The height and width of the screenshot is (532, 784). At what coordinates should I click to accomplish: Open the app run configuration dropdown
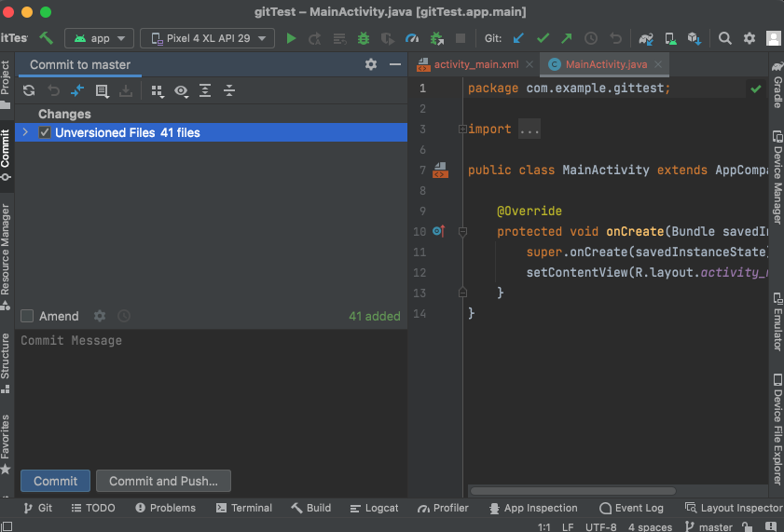tap(100, 38)
